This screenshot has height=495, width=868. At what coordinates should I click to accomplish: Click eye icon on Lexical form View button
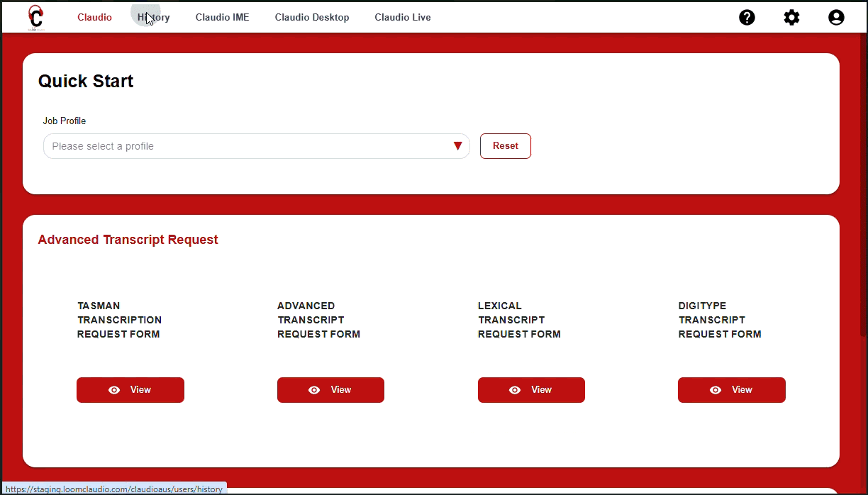[516, 390]
